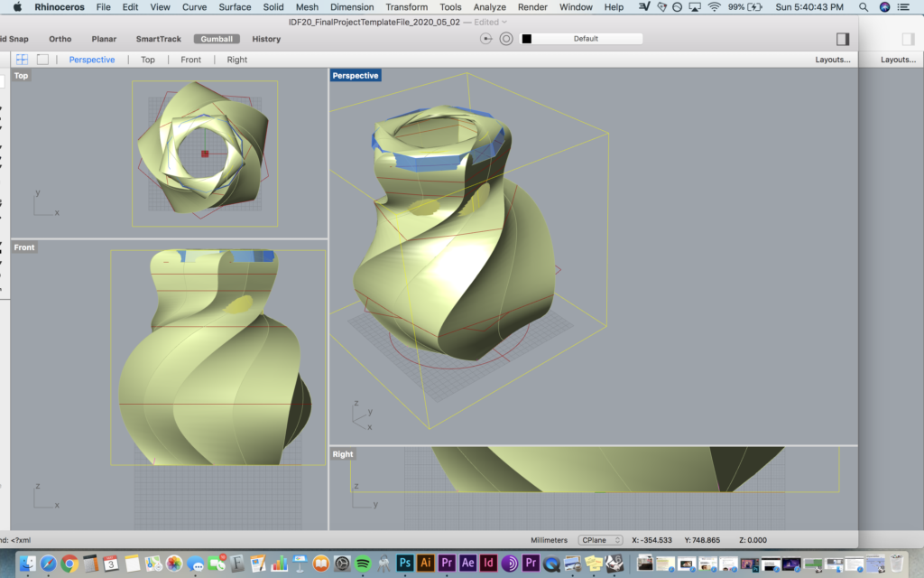This screenshot has width=924, height=578.
Task: Open Millimeters units setting in status bar
Action: click(549, 540)
